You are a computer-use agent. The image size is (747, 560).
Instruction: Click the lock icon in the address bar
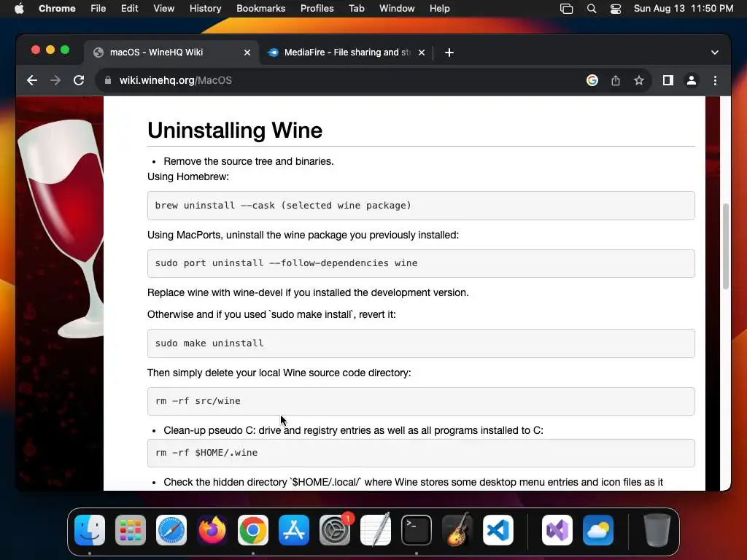pos(108,80)
